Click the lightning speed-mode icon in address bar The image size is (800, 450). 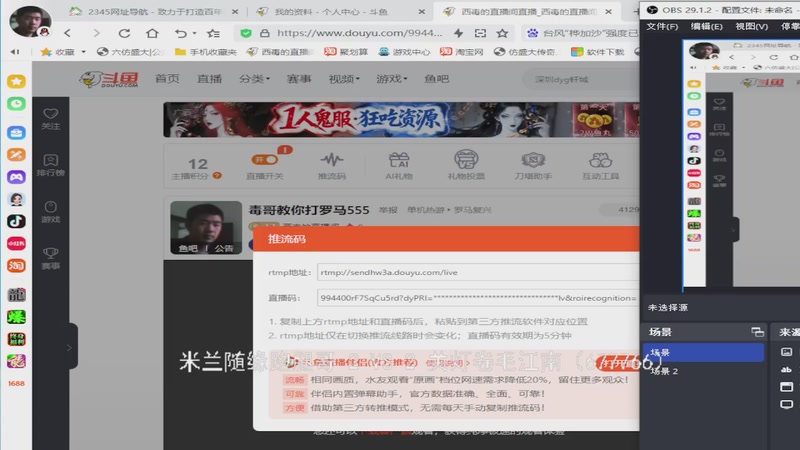click(x=458, y=33)
